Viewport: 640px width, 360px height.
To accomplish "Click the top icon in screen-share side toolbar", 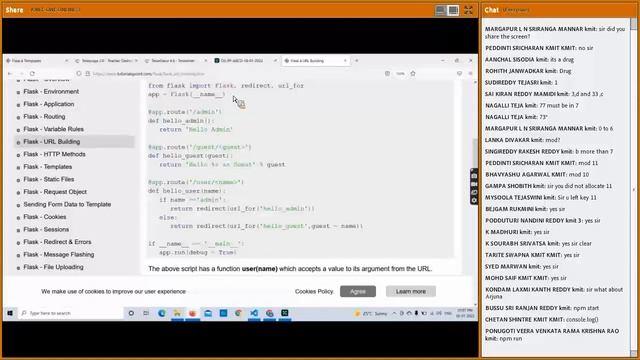I will (474, 176).
